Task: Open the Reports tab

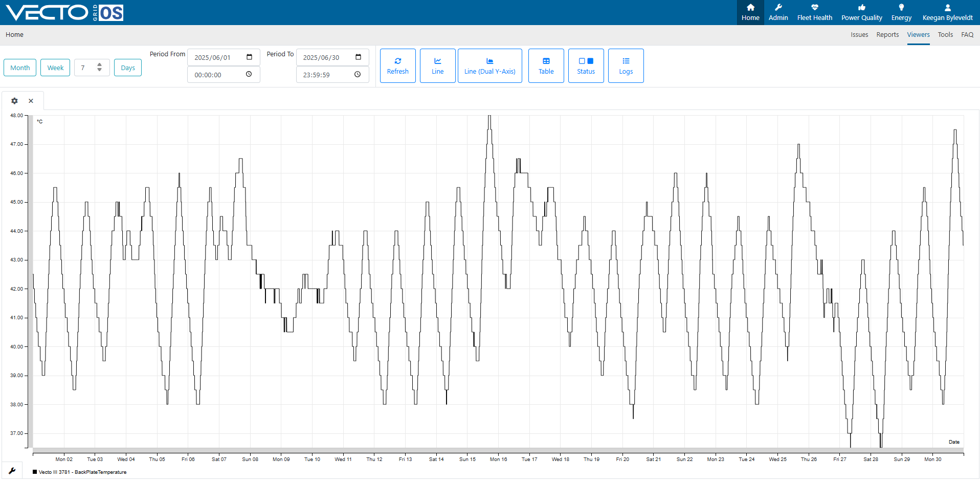Action: [887, 35]
